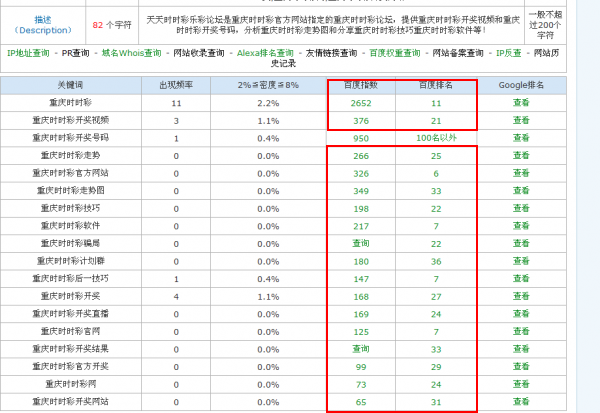Click Google排名 查看 for 重庆时时彩
Viewport: 600px width, 413px height.
click(521, 103)
